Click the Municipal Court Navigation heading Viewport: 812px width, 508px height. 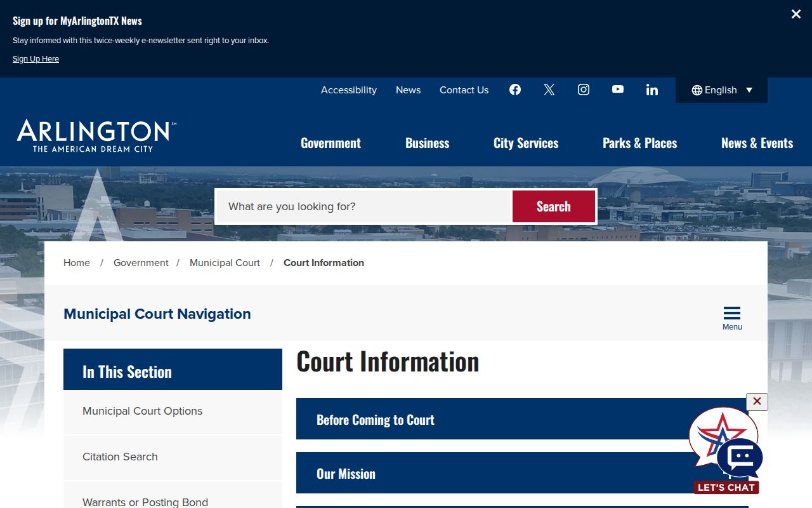pos(157,314)
